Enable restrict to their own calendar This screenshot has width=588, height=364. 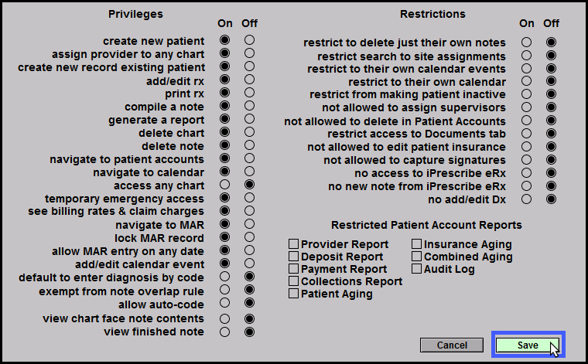[x=526, y=80]
